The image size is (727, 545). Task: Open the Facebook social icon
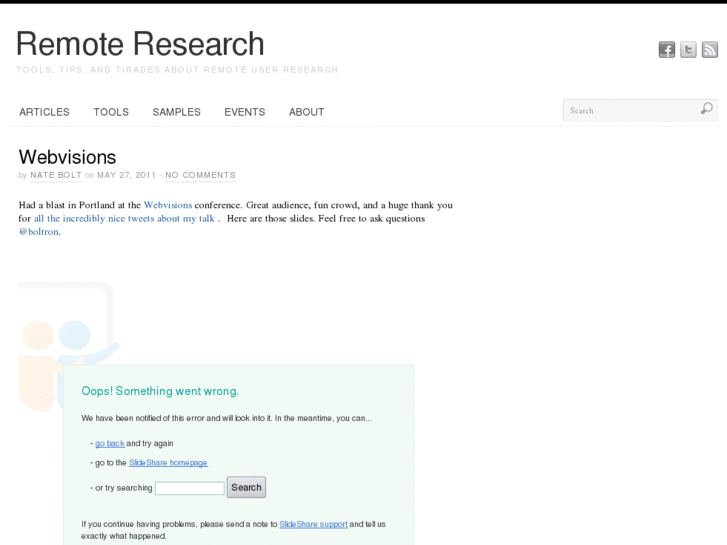pos(667,50)
